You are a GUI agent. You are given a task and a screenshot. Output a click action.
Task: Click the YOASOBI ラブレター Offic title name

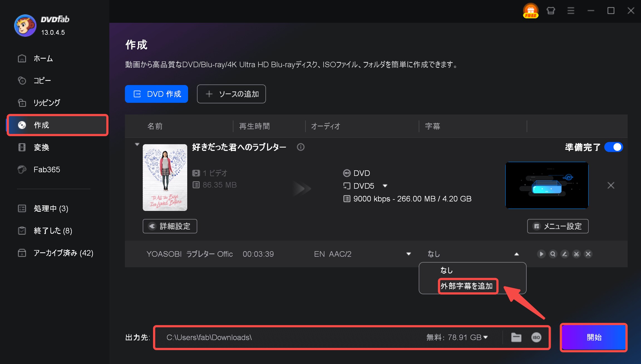point(189,254)
